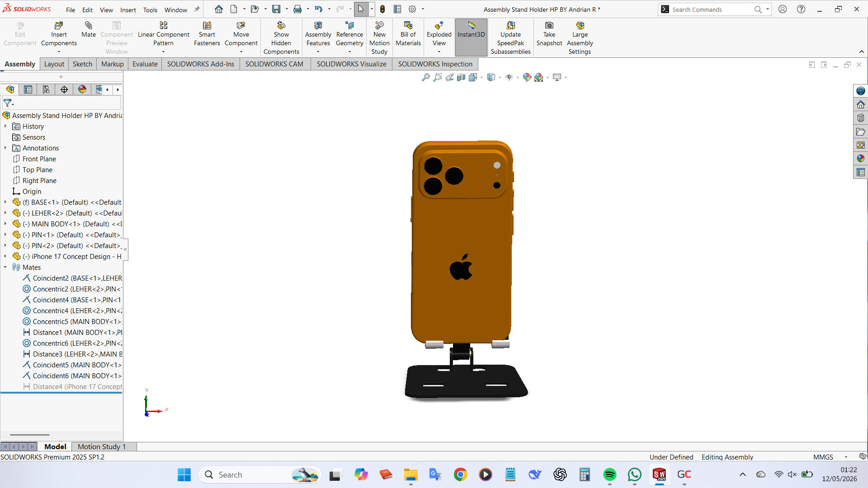868x488 pixels.
Task: Open DimXpertManager tab icon
Action: (x=64, y=89)
